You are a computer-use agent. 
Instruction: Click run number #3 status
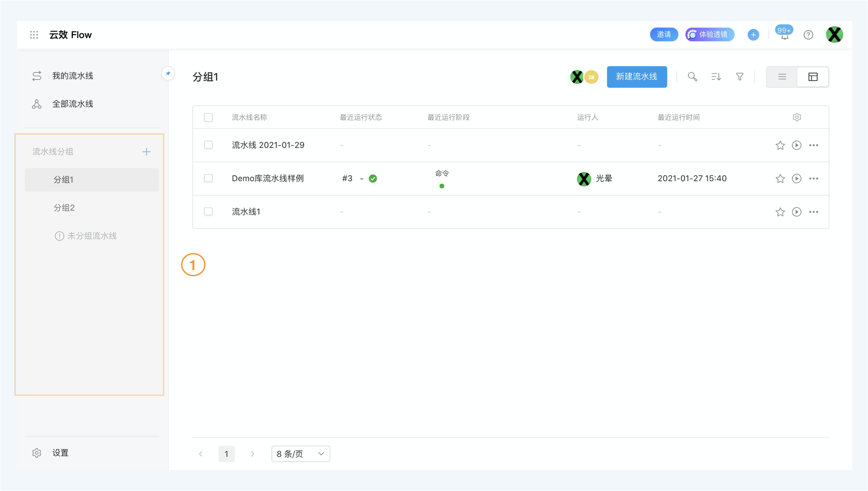pyautogui.click(x=347, y=178)
